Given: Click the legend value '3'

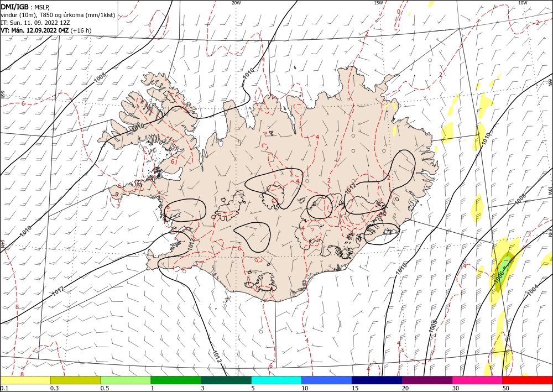Looking at the screenshot, I should pos(203,388).
